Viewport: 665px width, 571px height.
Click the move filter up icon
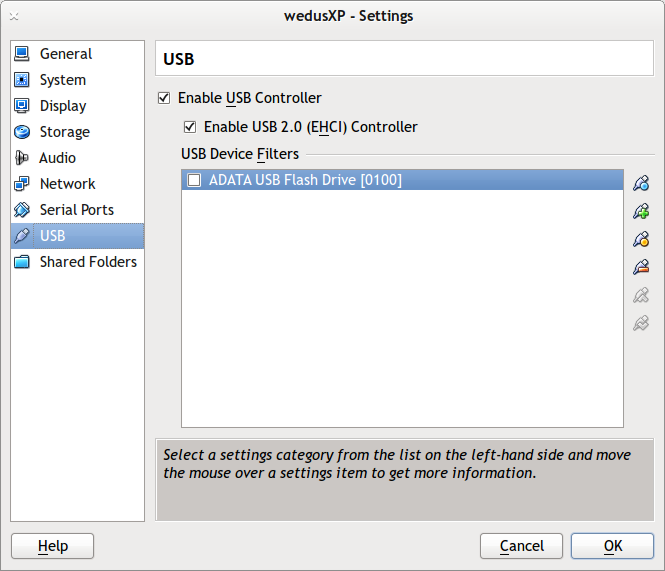pos(641,295)
